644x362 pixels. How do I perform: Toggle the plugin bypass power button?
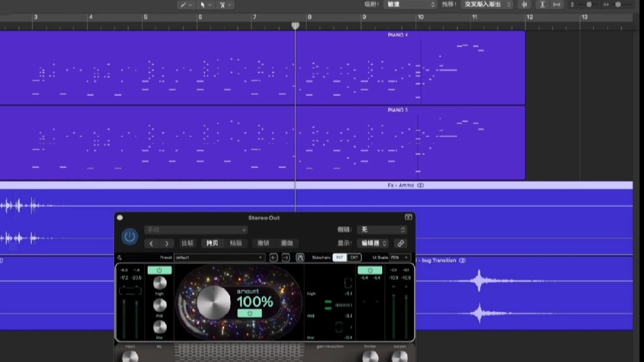[129, 237]
